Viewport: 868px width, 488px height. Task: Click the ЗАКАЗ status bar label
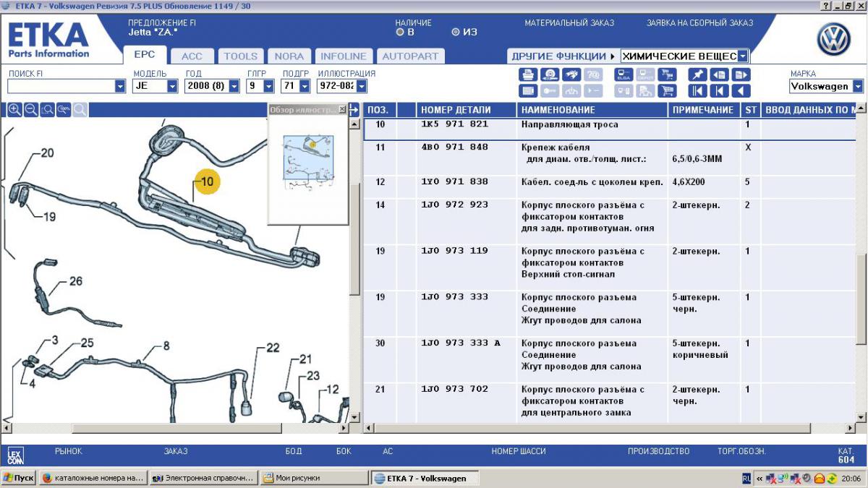(176, 451)
